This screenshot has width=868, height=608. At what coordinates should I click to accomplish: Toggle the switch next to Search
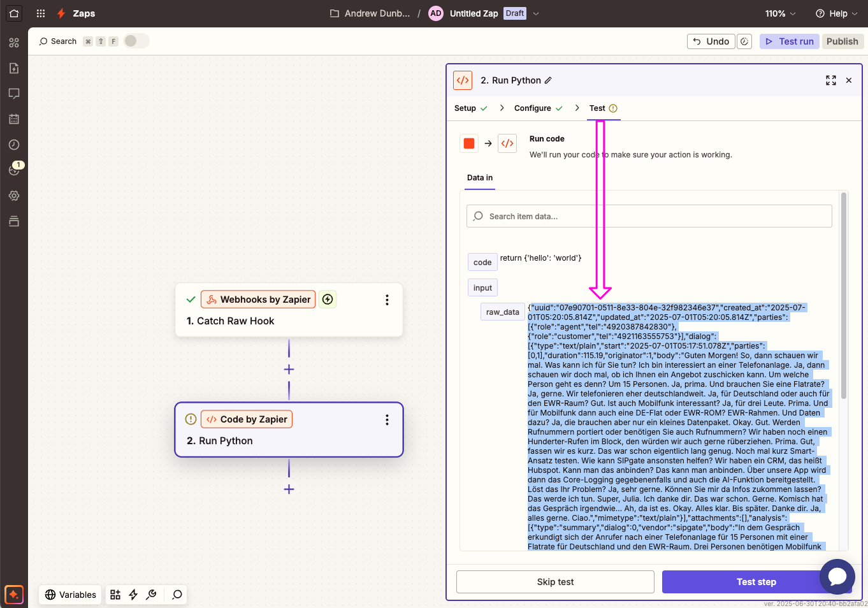point(136,41)
